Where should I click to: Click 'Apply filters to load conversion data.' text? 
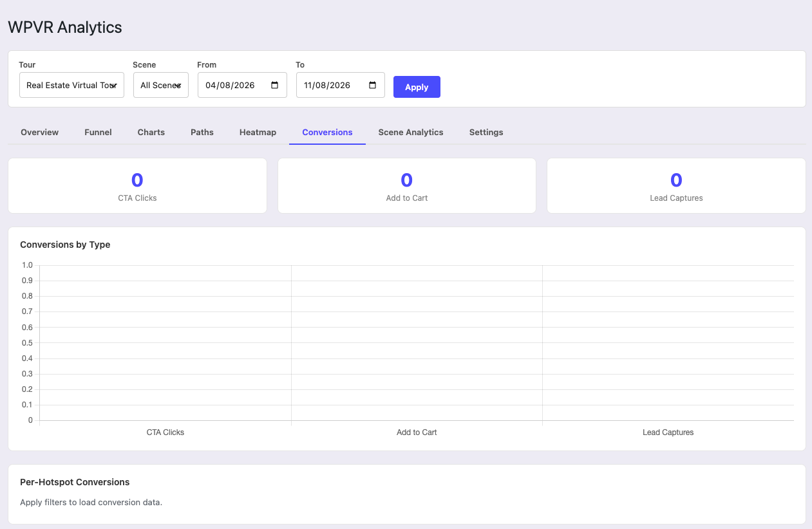(91, 502)
